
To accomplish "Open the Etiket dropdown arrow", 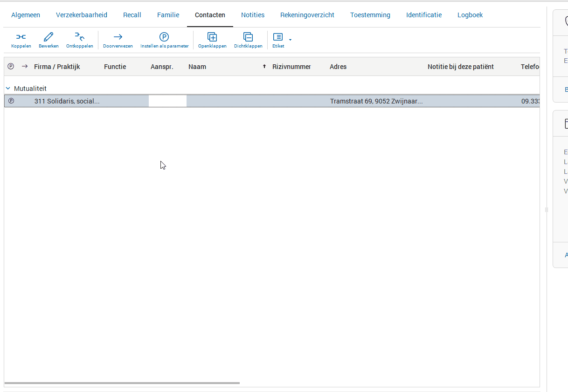I will point(290,40).
